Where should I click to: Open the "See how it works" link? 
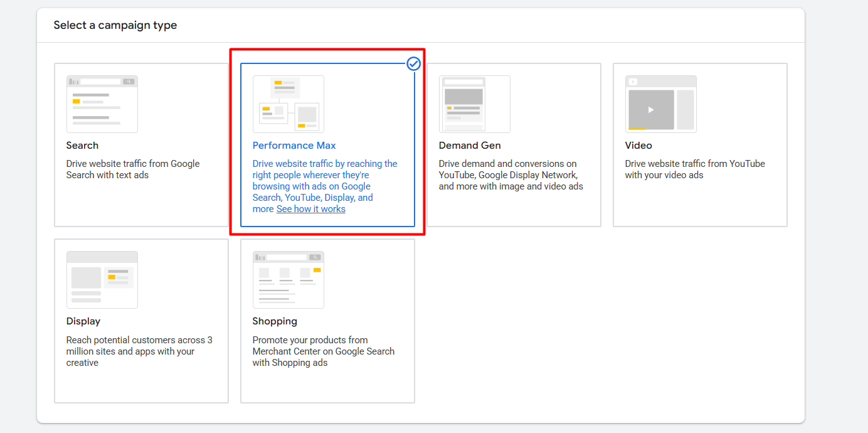coord(310,209)
